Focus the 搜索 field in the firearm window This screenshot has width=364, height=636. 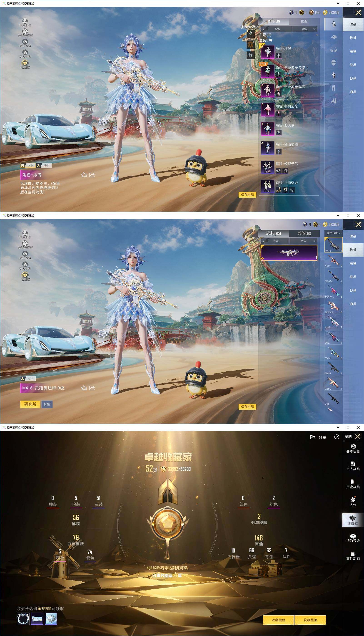tap(274, 241)
